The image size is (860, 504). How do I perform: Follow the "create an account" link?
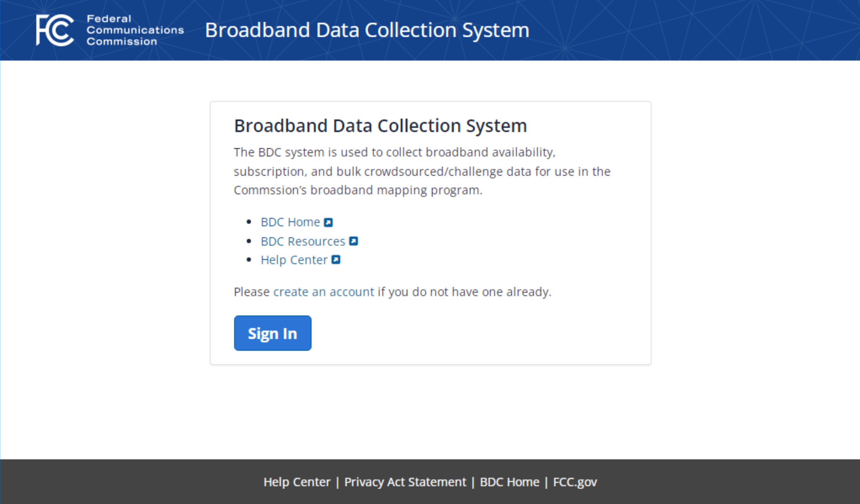pos(323,292)
